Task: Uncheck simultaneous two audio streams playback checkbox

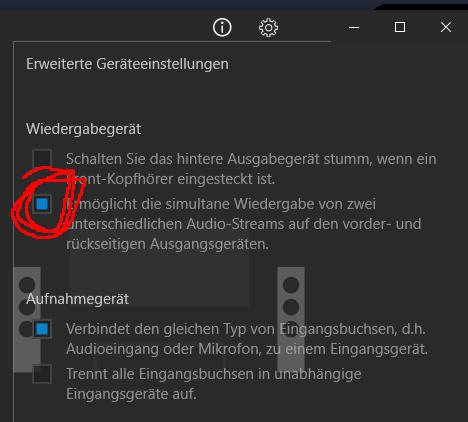Action: (x=42, y=204)
